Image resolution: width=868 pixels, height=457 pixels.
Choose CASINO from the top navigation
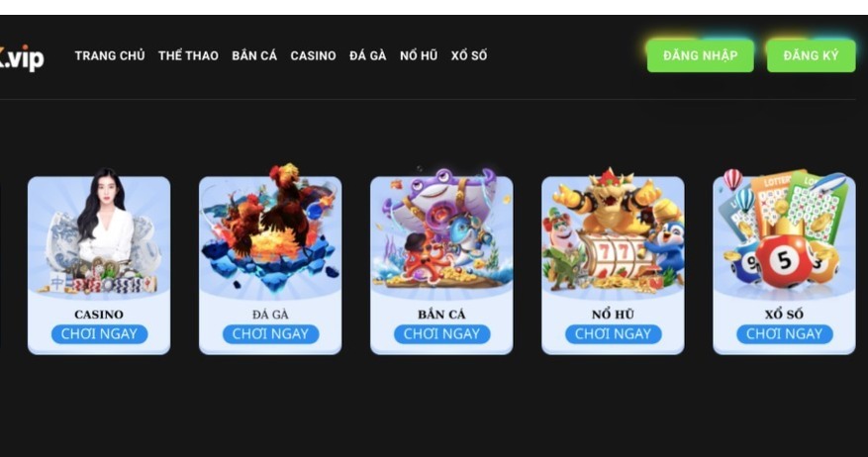click(314, 55)
